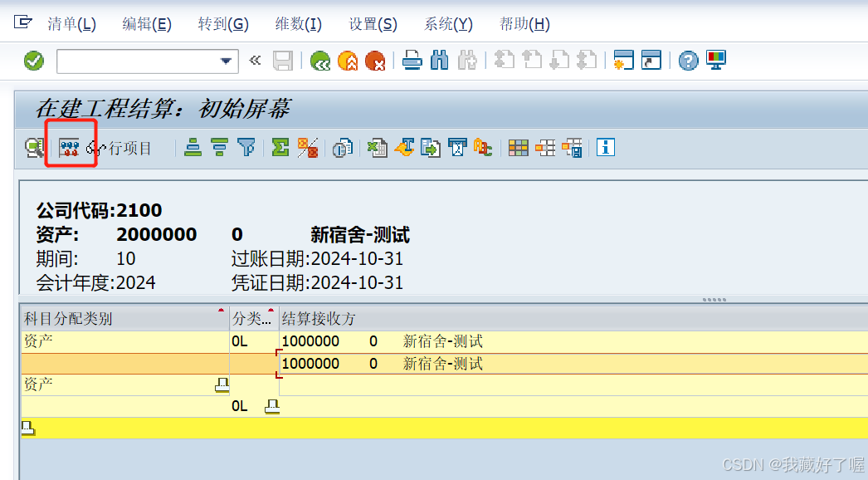
Task: Open the 转到(G) menu
Action: tap(223, 24)
